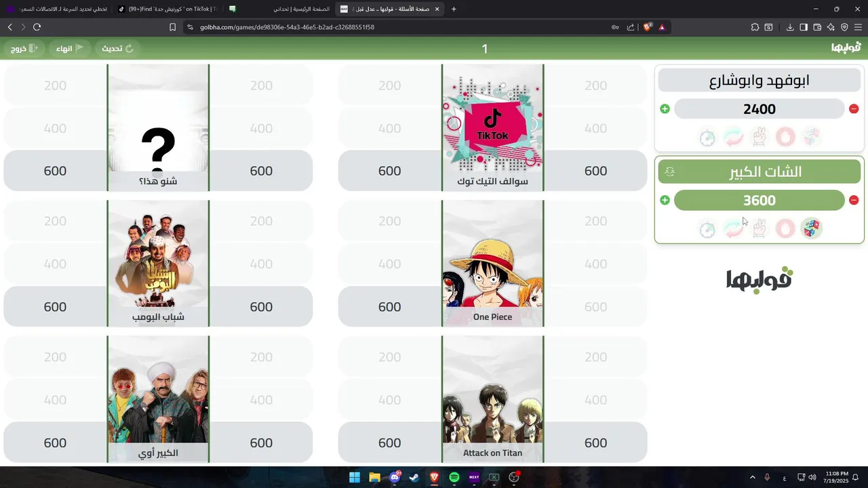Image resolution: width=868 pixels, height=488 pixels.
Task: Open a new browser tab
Action: point(454,9)
